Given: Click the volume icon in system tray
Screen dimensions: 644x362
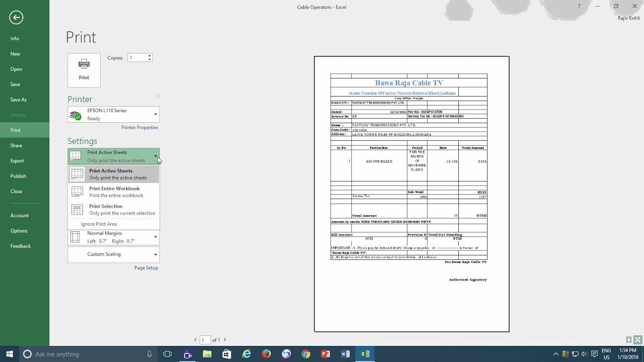Looking at the screenshot, I should (585, 354).
